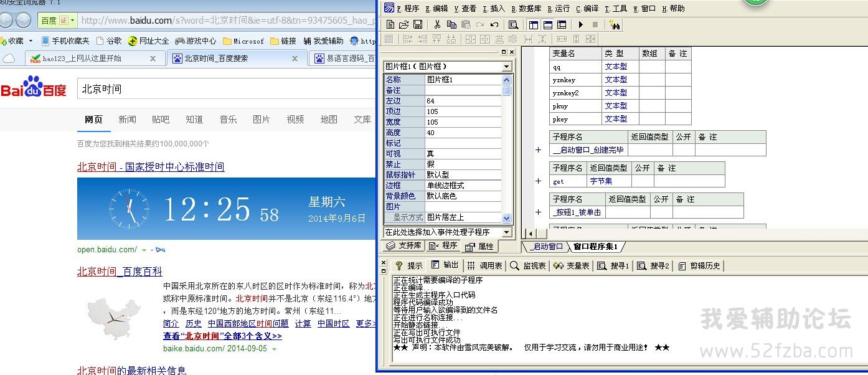The width and height of the screenshot is (868, 375).
Task: Expand the _按钮1_被单击 subroutine
Action: [539, 212]
